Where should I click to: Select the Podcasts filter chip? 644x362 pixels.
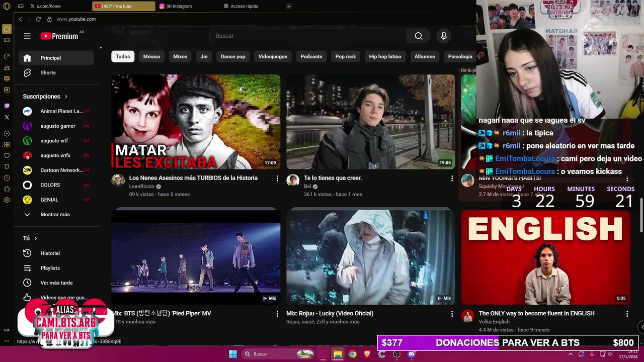(x=311, y=57)
